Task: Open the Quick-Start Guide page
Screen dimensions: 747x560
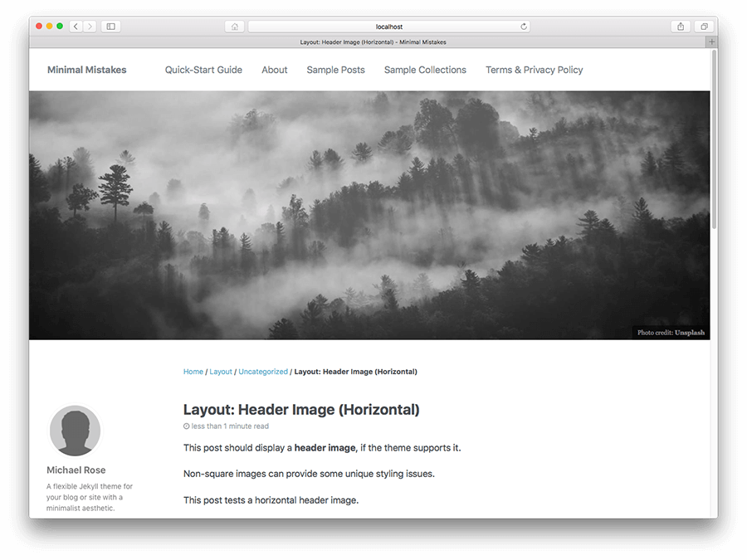Action: (203, 70)
